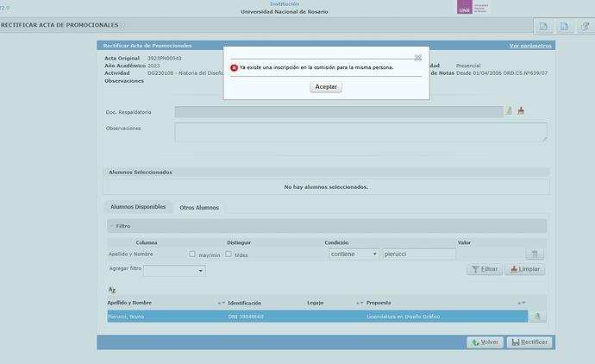Image resolution: width=595 pixels, height=364 pixels.
Task: Collapse the Filtro section
Action: pyautogui.click(x=112, y=226)
